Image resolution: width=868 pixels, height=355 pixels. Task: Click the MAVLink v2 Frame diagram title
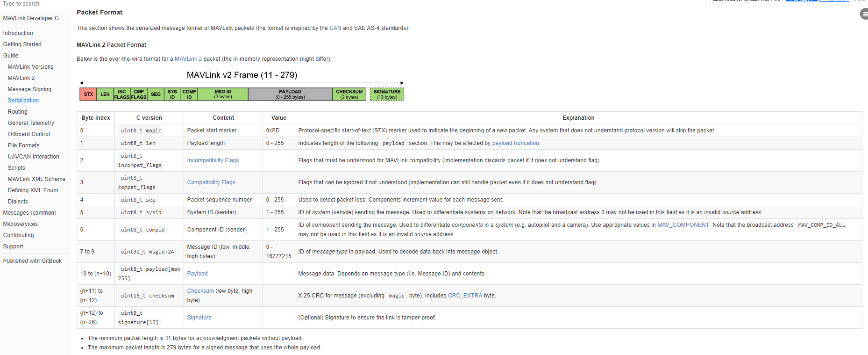click(x=242, y=75)
